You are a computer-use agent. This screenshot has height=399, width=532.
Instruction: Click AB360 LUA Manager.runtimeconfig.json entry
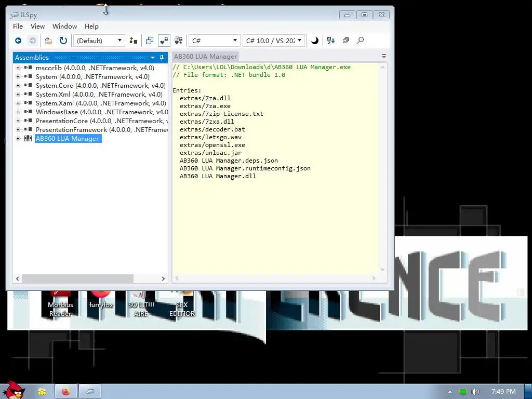245,168
